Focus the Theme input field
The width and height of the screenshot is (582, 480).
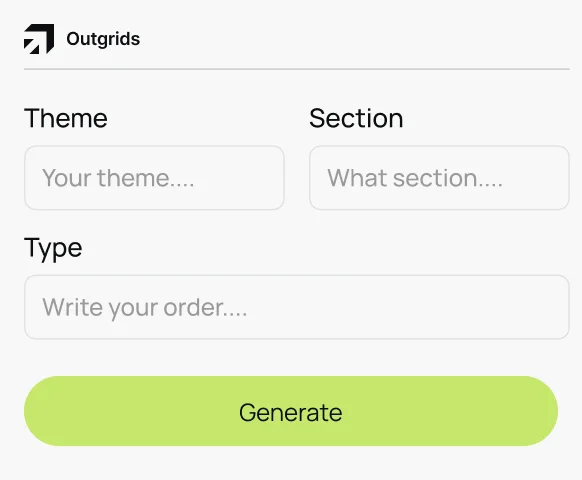tap(154, 178)
